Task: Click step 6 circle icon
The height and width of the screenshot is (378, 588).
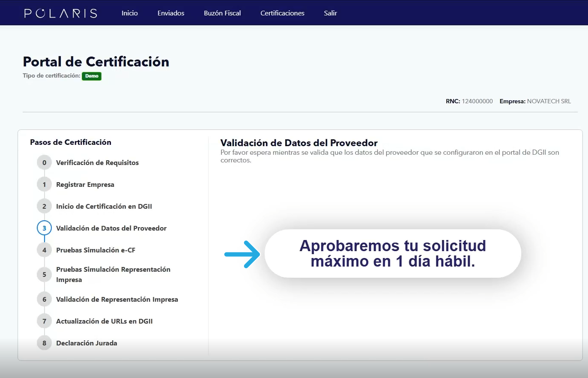Action: [x=44, y=300]
